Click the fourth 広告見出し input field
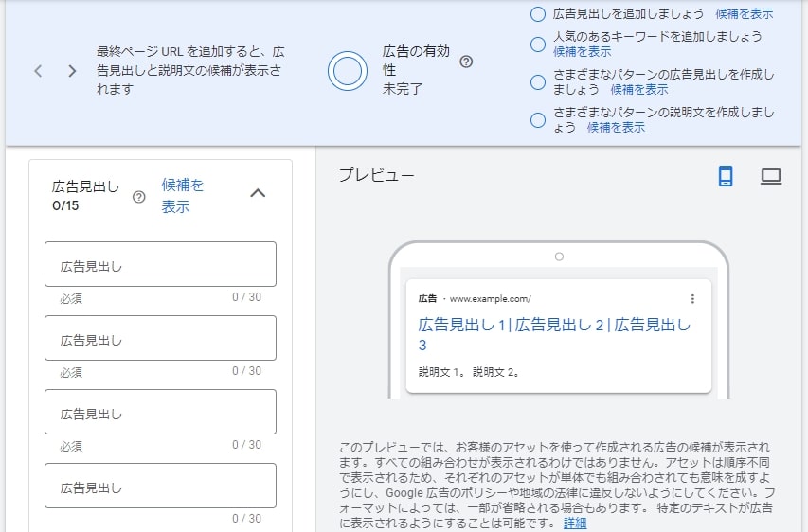The image size is (808, 532). coord(160,486)
